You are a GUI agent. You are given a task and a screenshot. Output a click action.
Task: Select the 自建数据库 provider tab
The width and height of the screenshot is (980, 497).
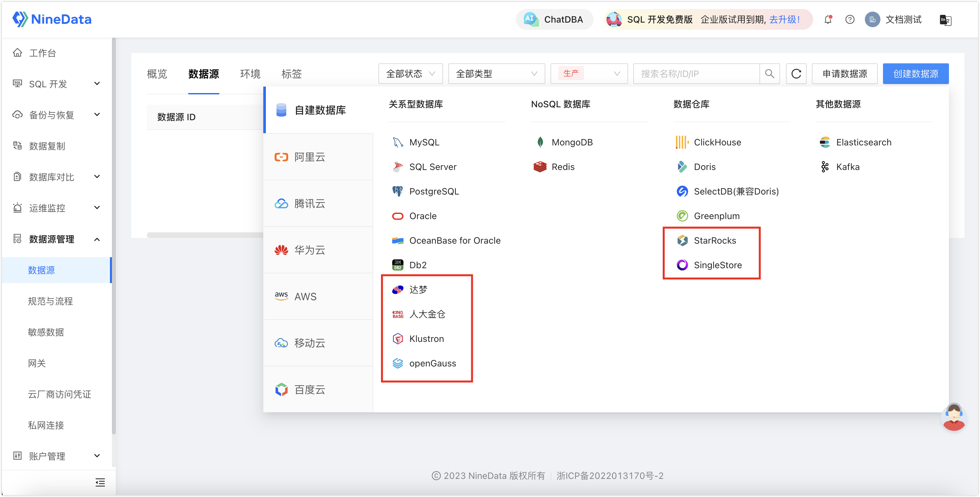[x=319, y=110]
